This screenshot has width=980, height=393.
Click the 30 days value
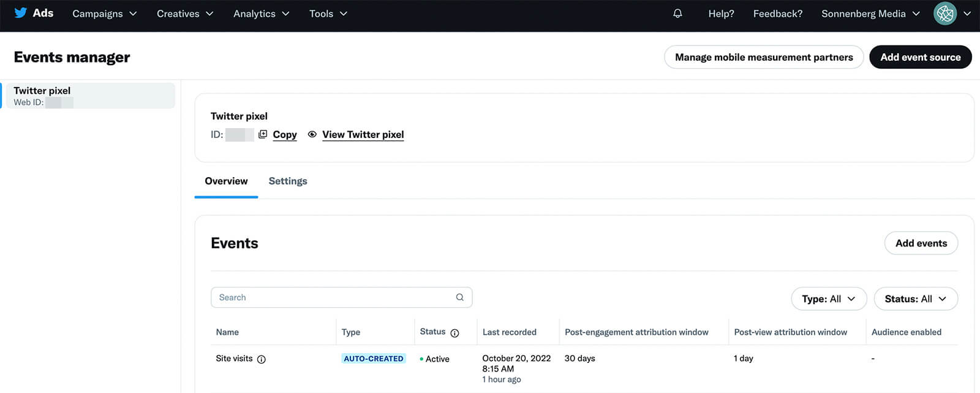click(579, 359)
